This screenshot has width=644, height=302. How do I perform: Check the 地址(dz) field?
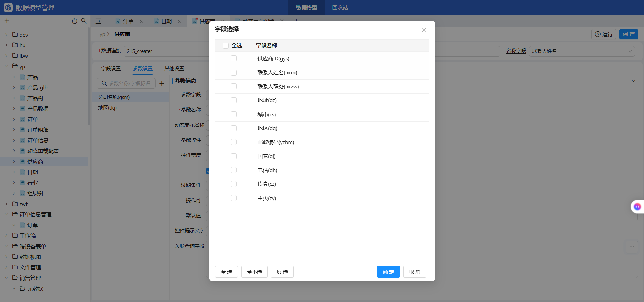coord(234,100)
